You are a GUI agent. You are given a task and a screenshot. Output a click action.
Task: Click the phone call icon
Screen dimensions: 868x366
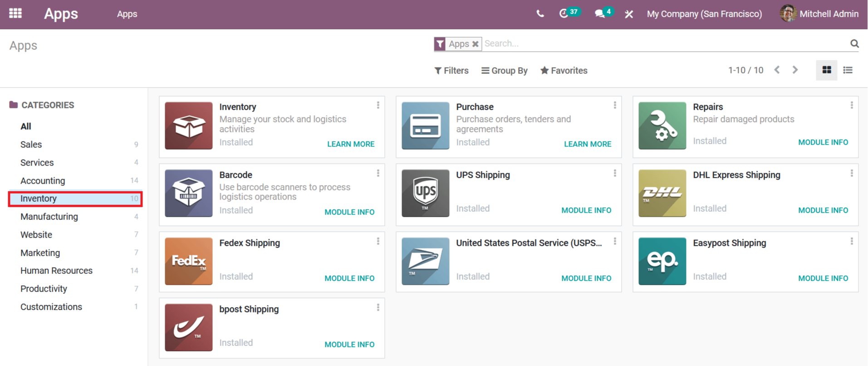(x=540, y=14)
